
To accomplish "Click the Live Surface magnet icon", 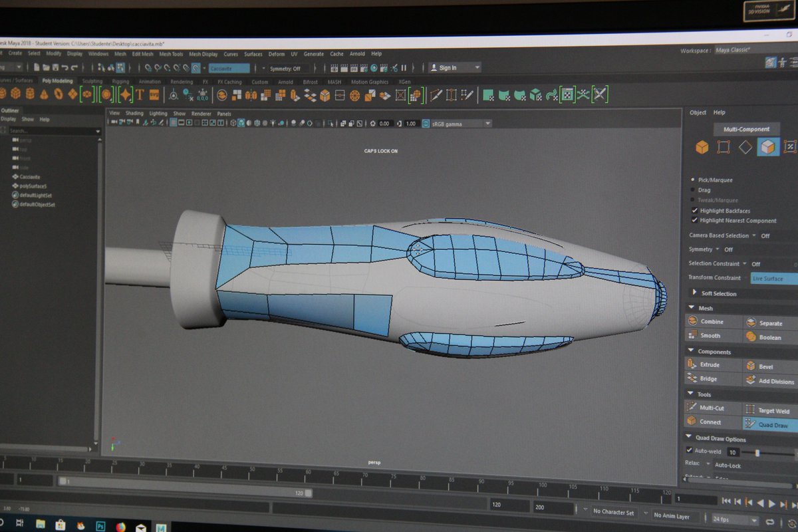I will click(x=196, y=68).
